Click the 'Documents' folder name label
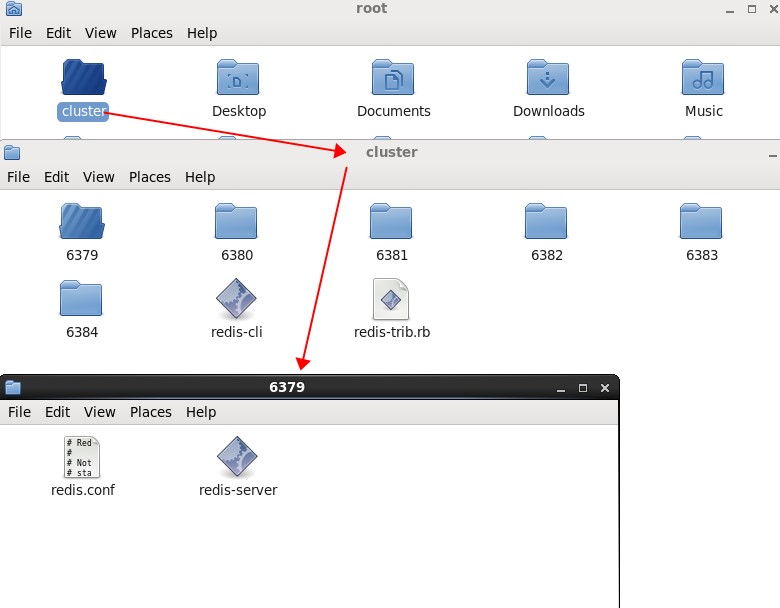Viewport: 780px width, 608px height. [393, 111]
